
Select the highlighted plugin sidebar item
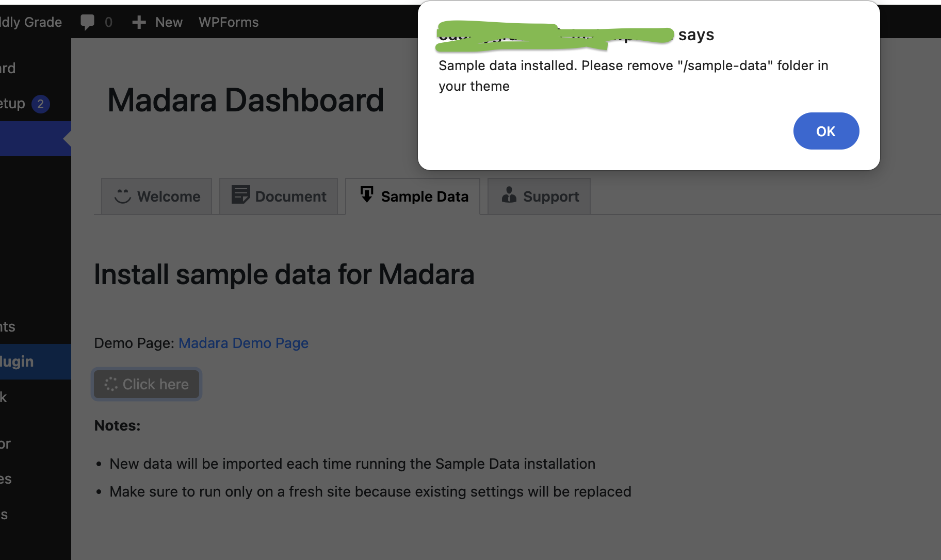point(36,361)
